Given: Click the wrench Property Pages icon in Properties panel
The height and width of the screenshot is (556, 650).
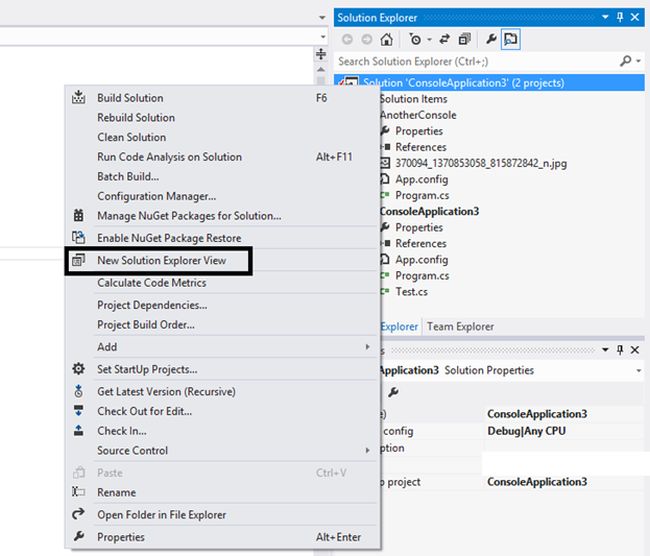Looking at the screenshot, I should click(x=393, y=392).
